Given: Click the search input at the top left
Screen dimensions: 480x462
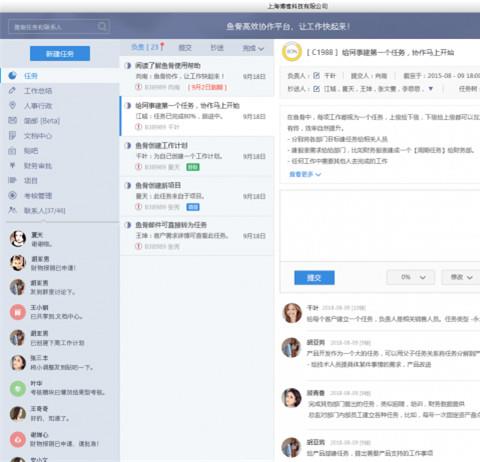Looking at the screenshot, I should pyautogui.click(x=59, y=27).
